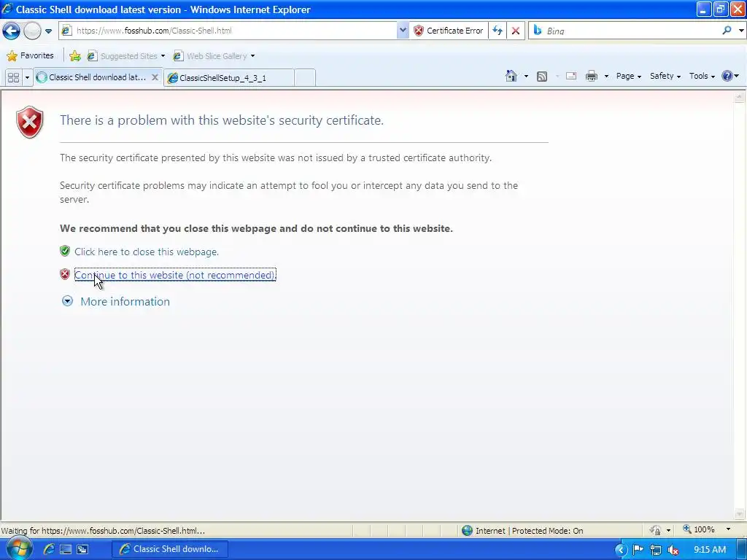This screenshot has width=747, height=560.
Task: Click the network tray icon
Action: click(656, 550)
